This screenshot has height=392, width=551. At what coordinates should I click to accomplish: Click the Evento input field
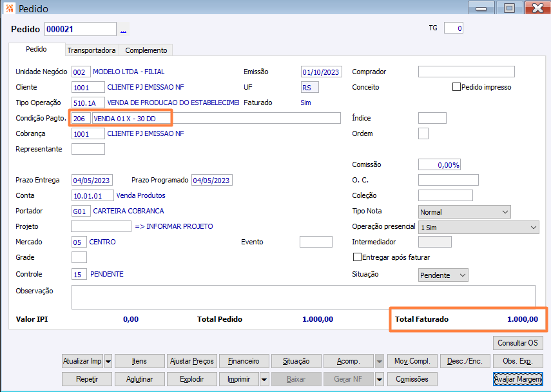tap(316, 242)
